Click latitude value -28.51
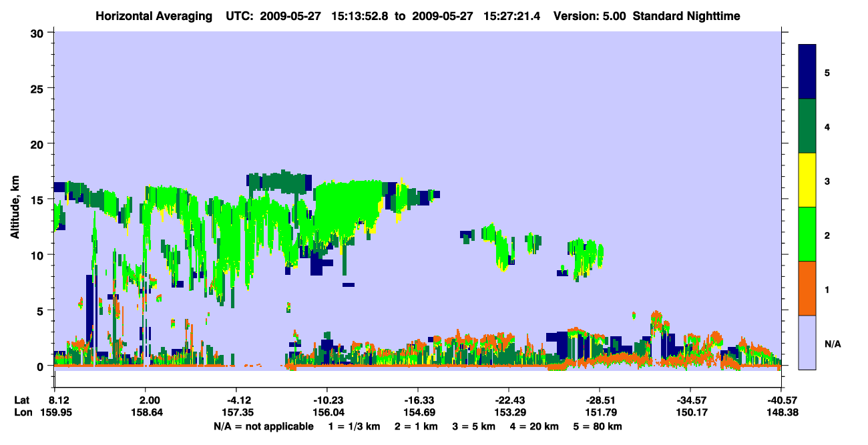Image resolution: width=868 pixels, height=445 pixels. pyautogui.click(x=600, y=400)
